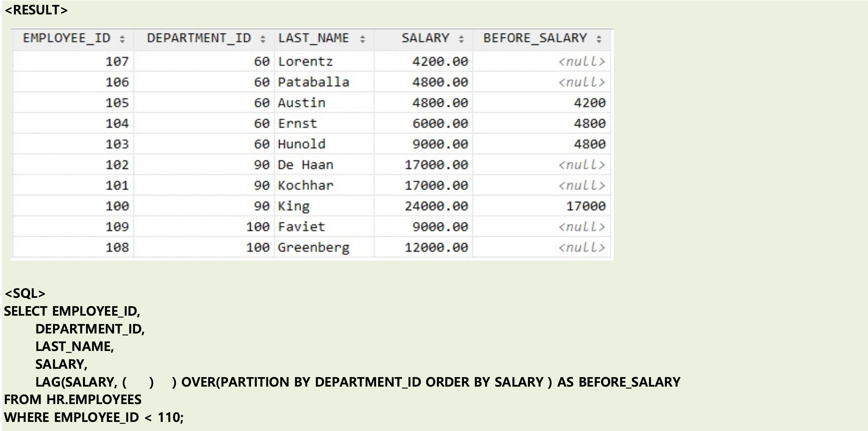Click Austin's salary cell 4800.00
Image resolution: width=868 pixels, height=431 pixels.
(440, 103)
